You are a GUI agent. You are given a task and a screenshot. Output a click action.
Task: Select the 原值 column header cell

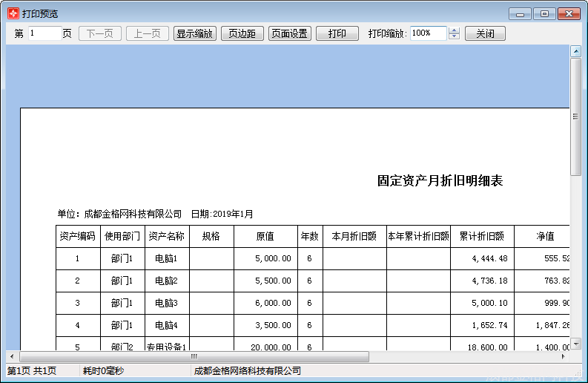[265, 237]
